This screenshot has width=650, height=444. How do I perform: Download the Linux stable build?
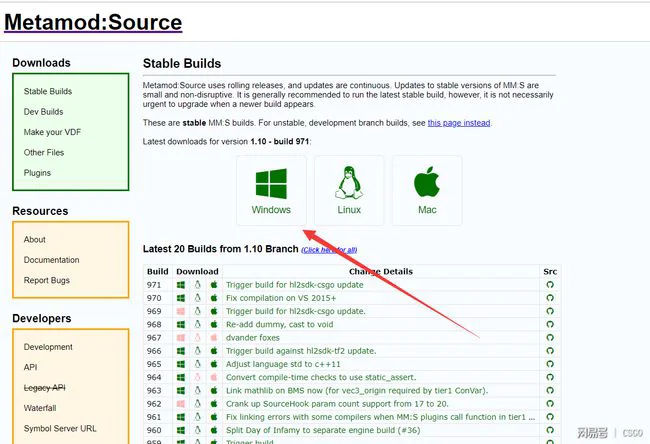(349, 191)
